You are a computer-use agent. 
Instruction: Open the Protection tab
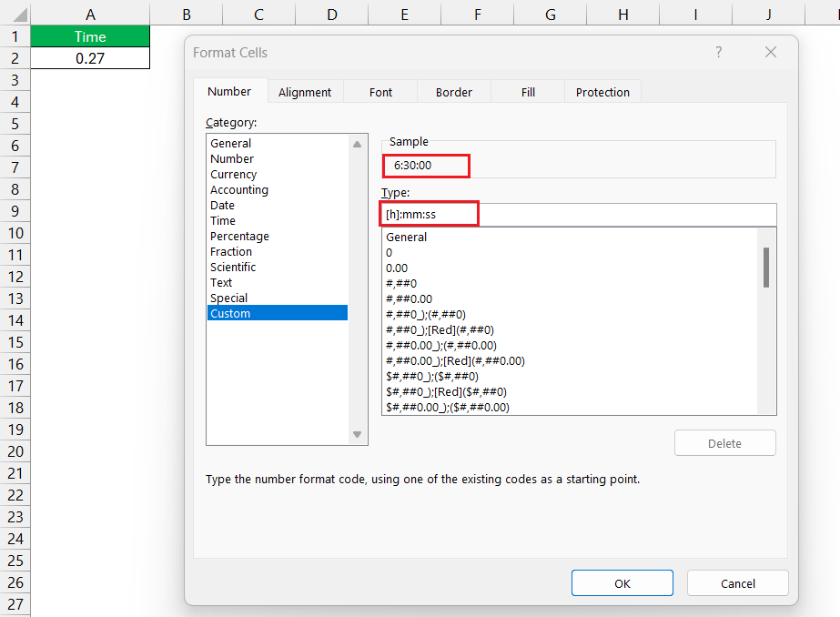602,92
